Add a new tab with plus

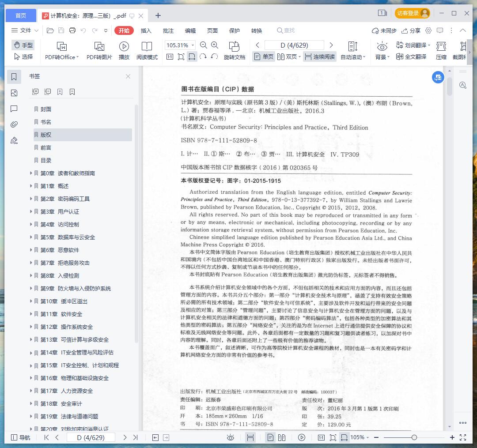pos(158,15)
